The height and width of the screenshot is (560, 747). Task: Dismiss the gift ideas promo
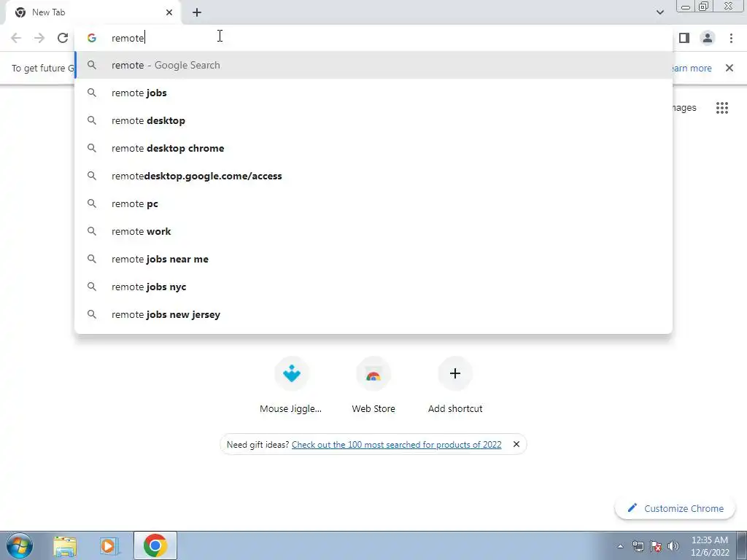click(516, 444)
